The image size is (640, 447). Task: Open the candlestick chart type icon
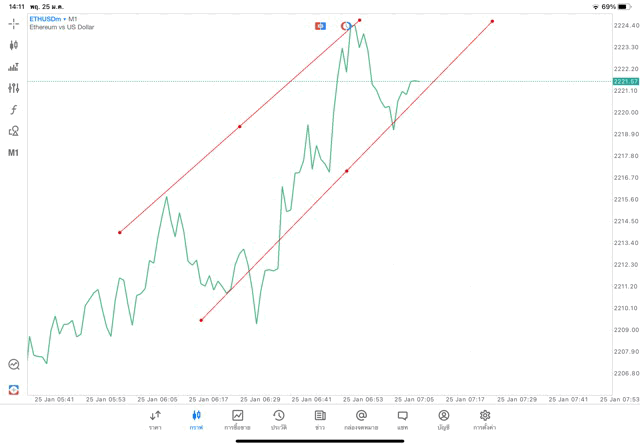(13, 45)
